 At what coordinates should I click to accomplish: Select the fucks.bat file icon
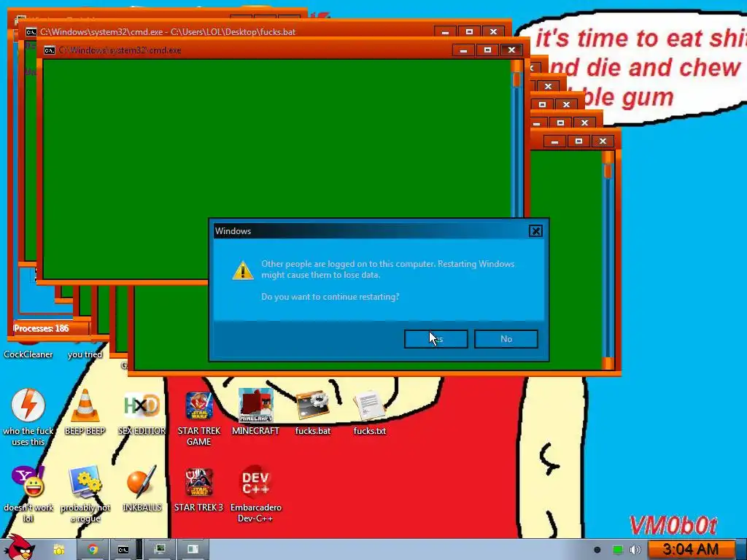pos(312,411)
